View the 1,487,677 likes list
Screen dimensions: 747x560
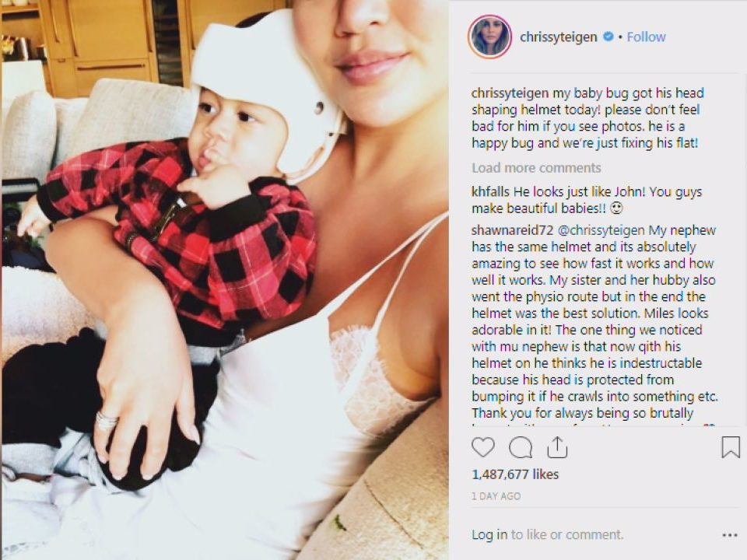point(515,474)
